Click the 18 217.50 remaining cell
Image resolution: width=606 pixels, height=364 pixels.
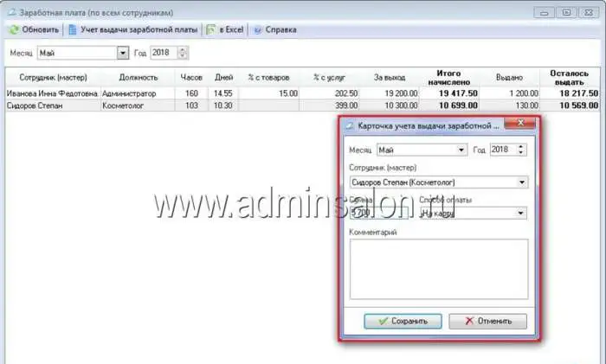point(570,93)
